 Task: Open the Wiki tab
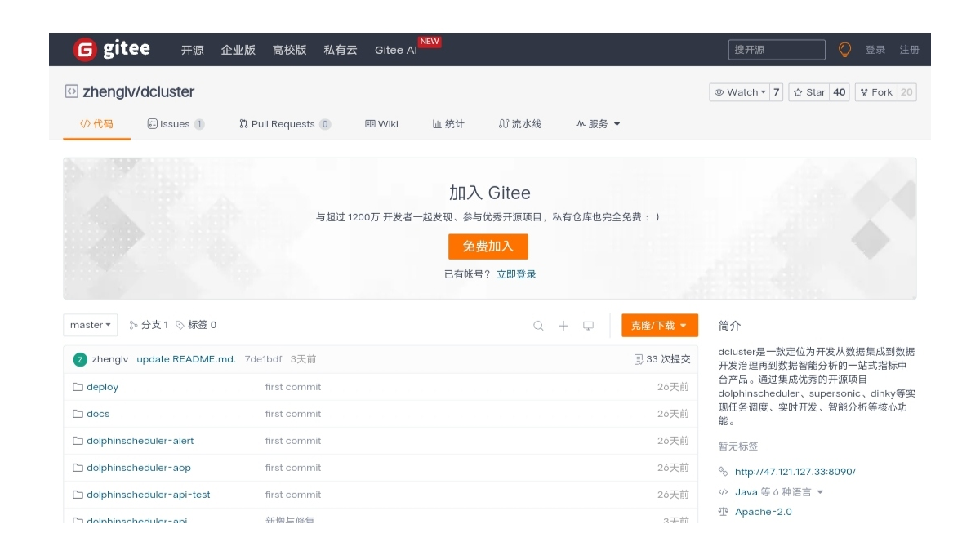click(381, 124)
